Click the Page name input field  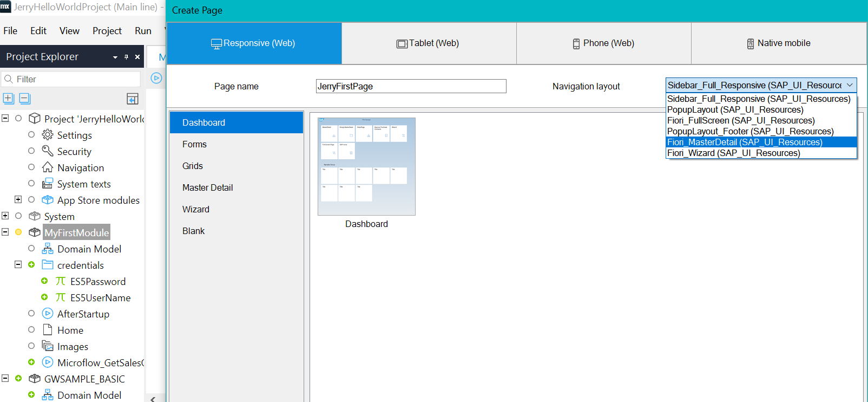[x=411, y=86]
